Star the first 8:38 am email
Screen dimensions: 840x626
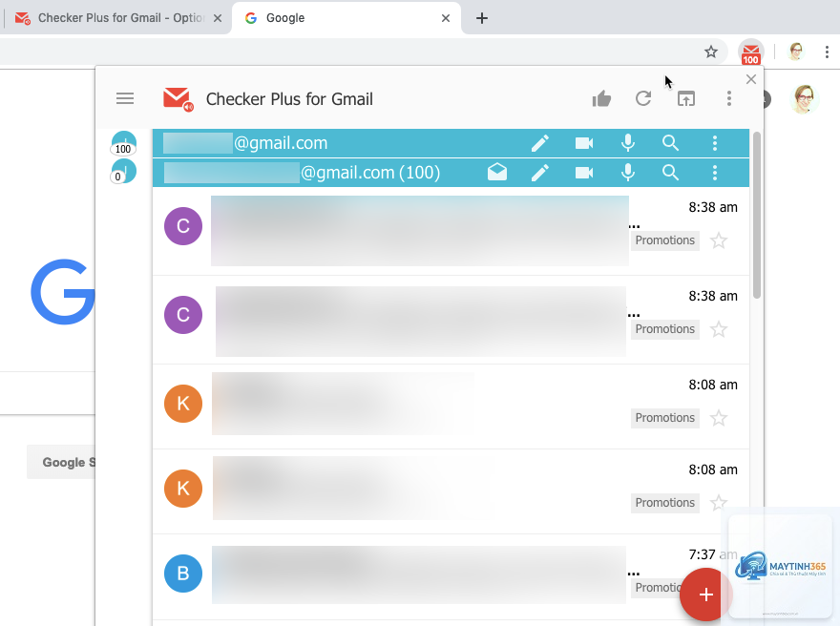pos(719,240)
